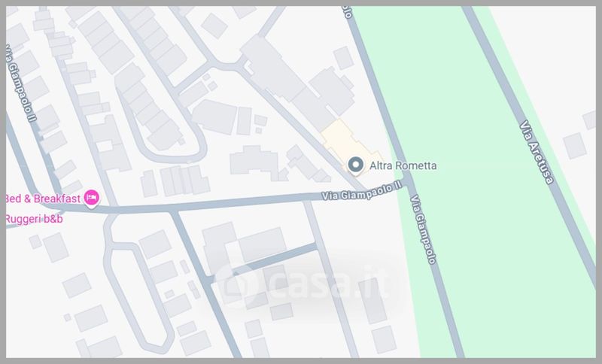Click the vertical Via Giampaolo II label at left edge

click(21, 83)
